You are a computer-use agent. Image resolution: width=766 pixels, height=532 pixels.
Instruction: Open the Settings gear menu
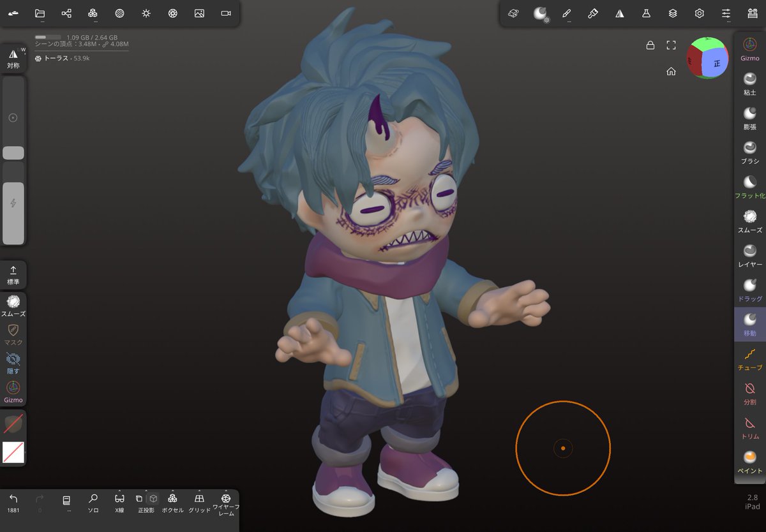tap(700, 13)
